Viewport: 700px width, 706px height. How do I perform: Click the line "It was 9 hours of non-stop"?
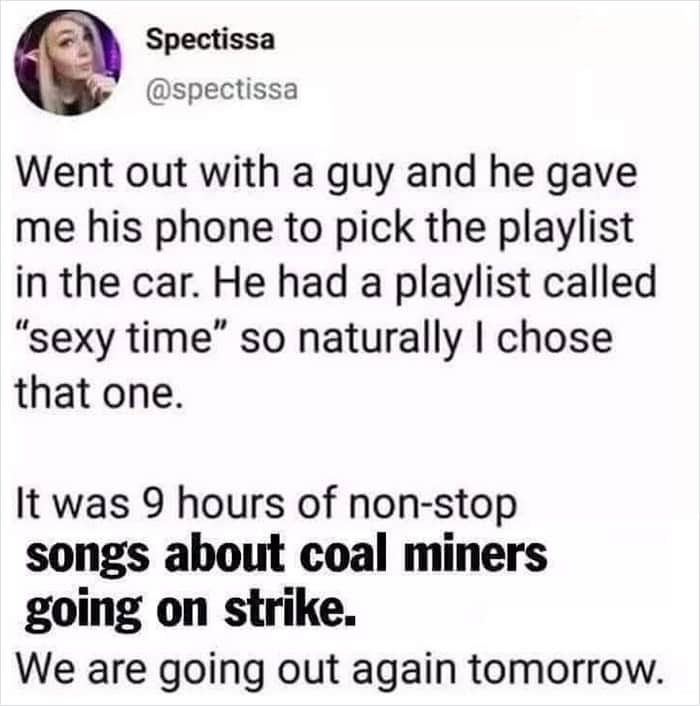267,502
